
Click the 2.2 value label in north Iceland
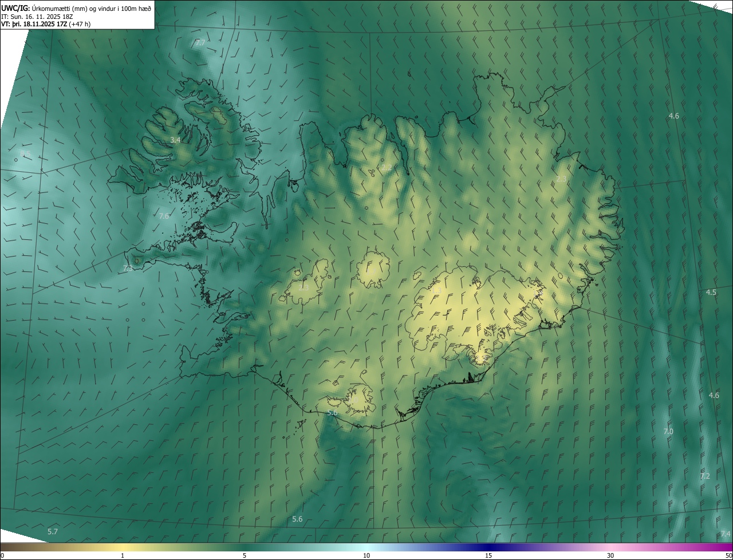387,168
